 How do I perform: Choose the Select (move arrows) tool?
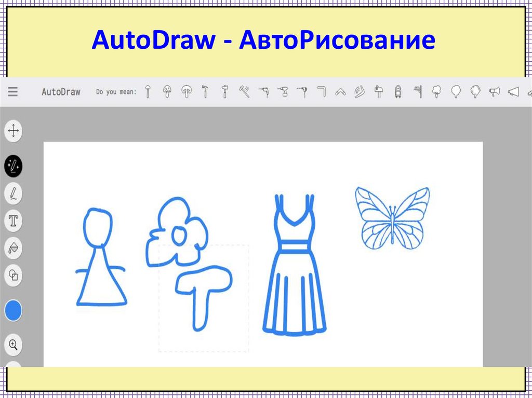pyautogui.click(x=13, y=131)
